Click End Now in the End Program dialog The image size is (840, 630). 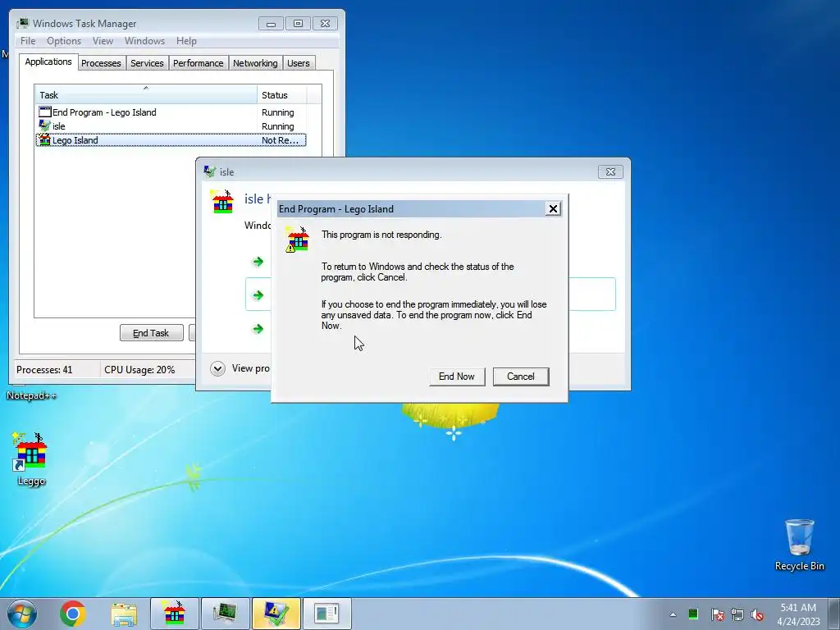click(x=456, y=376)
